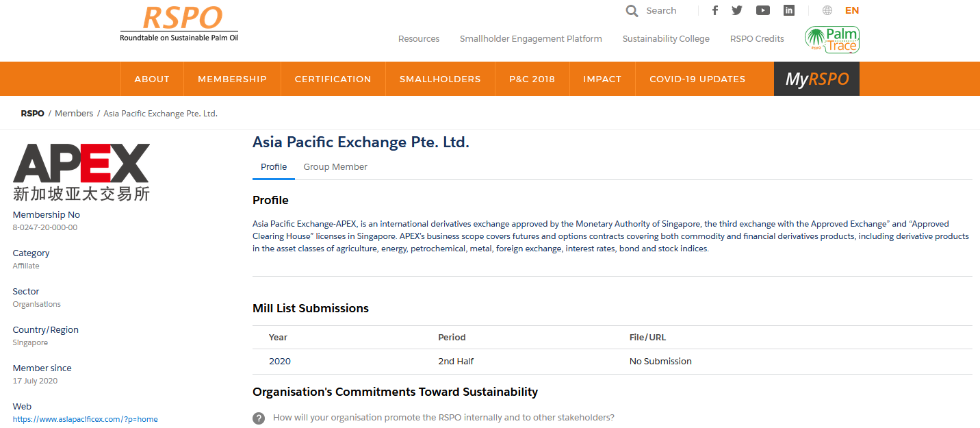Open the IMPACT menu
980x428 pixels.
pyautogui.click(x=602, y=79)
